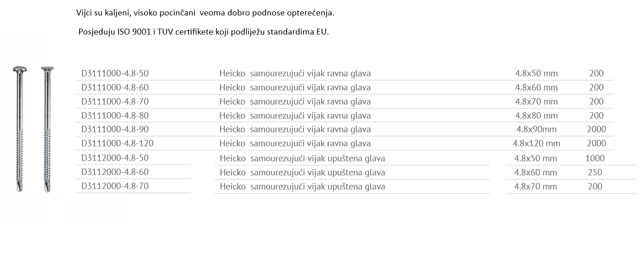Click the quantity 1000 cell
Image resolution: width=644 pixels, height=254 pixels.
[595, 158]
